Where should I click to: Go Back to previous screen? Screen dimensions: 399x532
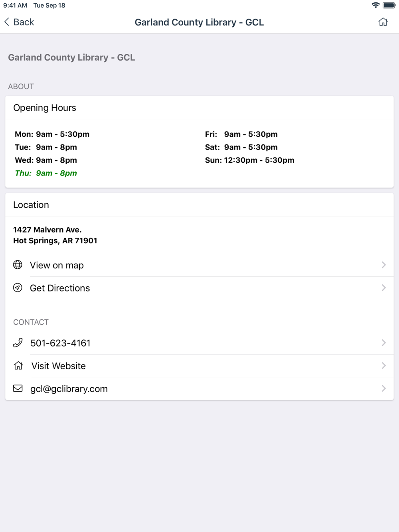click(x=19, y=22)
